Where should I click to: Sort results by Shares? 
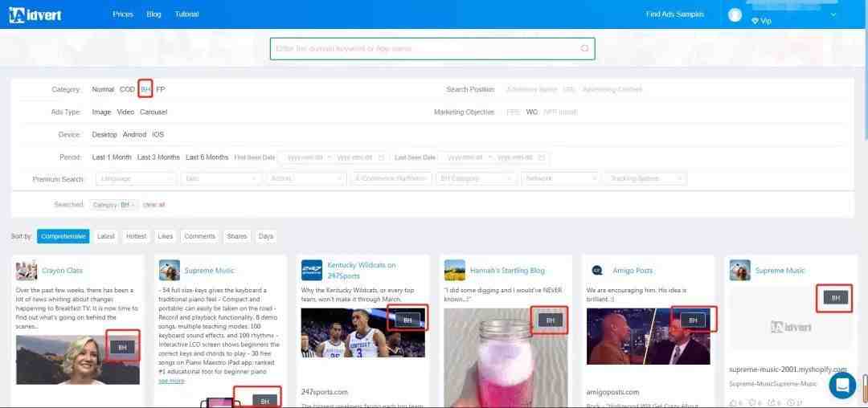(x=237, y=236)
